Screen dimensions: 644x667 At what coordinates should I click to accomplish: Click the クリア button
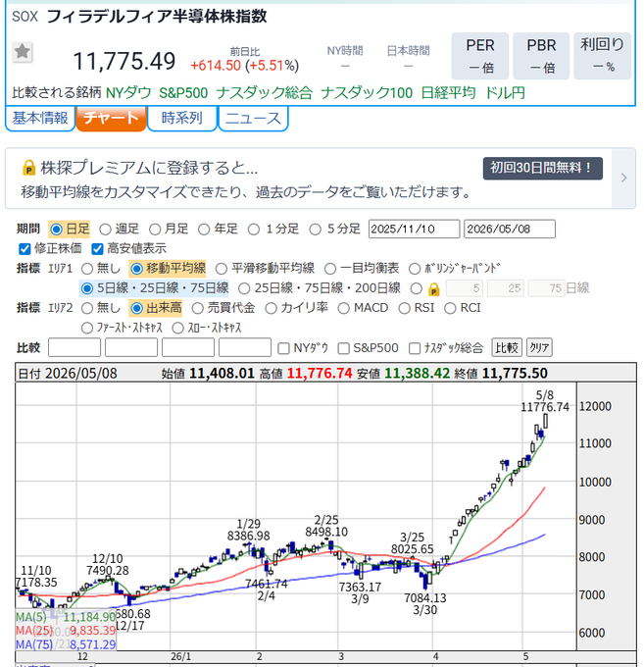(539, 347)
